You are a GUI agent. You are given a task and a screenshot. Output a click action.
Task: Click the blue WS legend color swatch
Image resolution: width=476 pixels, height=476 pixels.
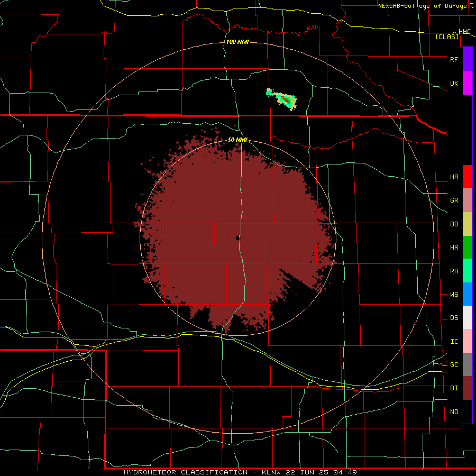467,294
